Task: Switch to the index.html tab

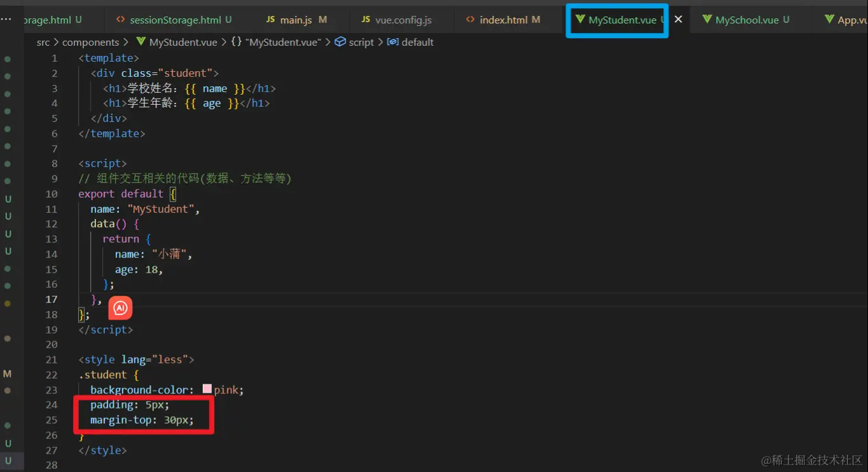Action: click(503, 20)
